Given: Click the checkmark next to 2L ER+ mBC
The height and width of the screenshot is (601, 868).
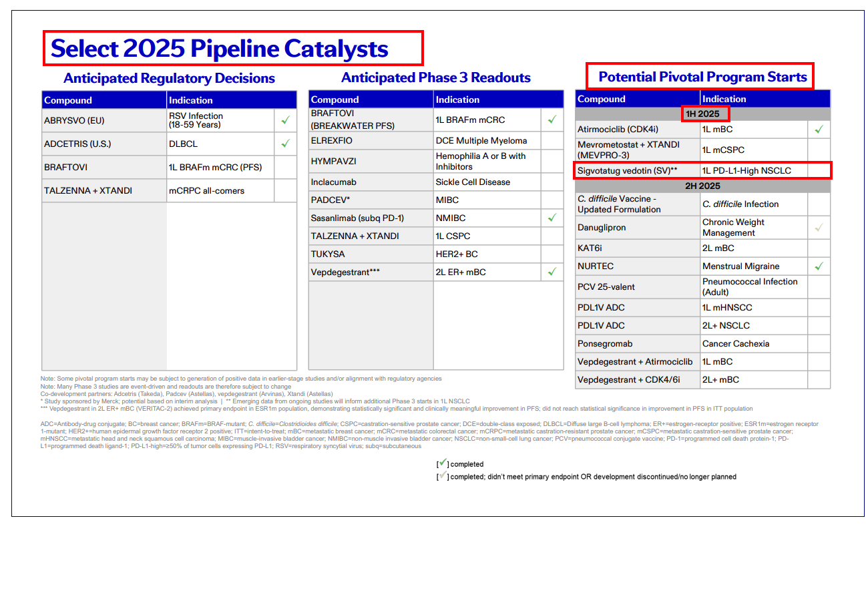Looking at the screenshot, I should point(552,272).
